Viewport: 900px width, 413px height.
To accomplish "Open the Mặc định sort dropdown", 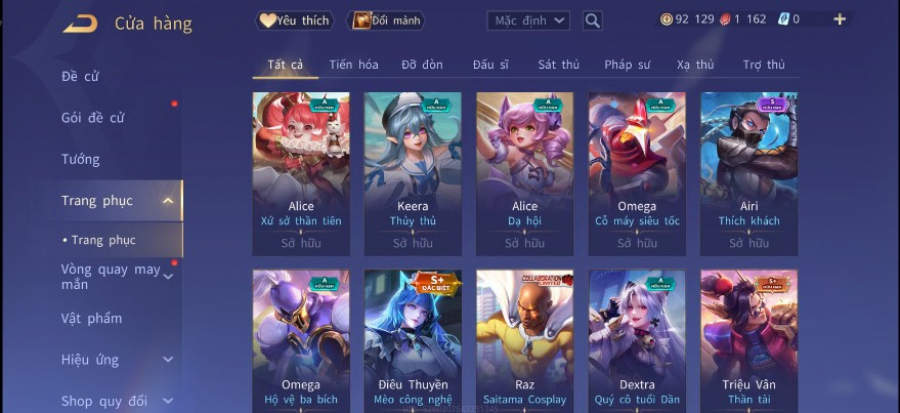I will tap(529, 21).
